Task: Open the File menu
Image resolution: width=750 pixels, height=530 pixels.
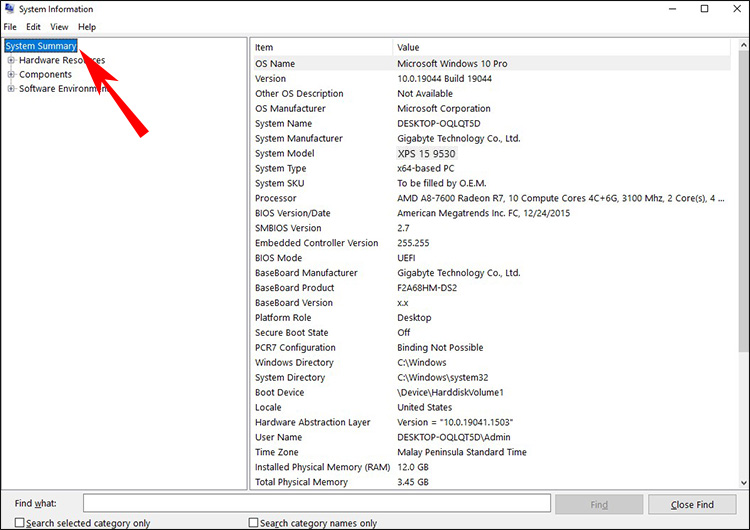Action: [x=10, y=27]
